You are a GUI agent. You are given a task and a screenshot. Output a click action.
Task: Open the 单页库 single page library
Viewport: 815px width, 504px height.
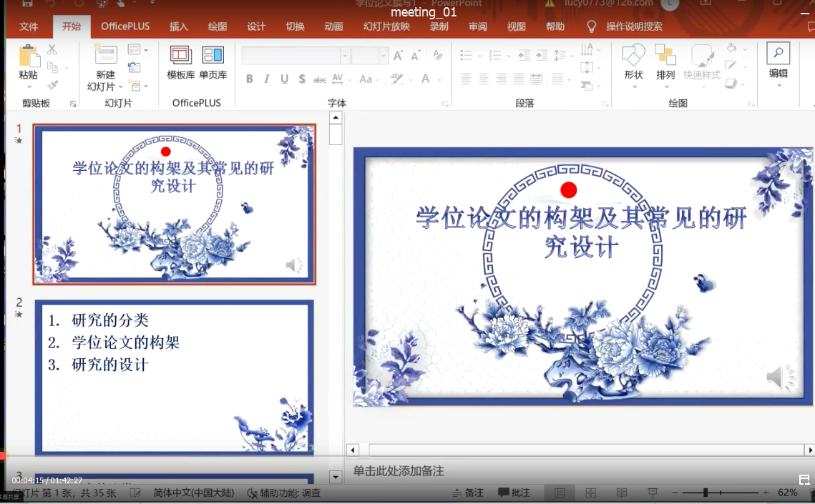point(213,56)
